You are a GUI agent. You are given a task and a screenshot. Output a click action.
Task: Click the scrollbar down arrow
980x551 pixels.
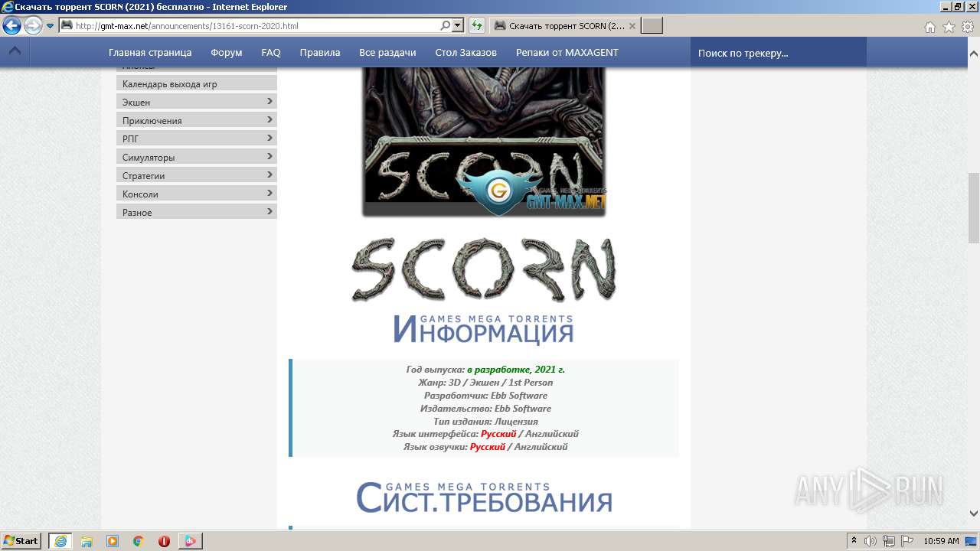[974, 514]
